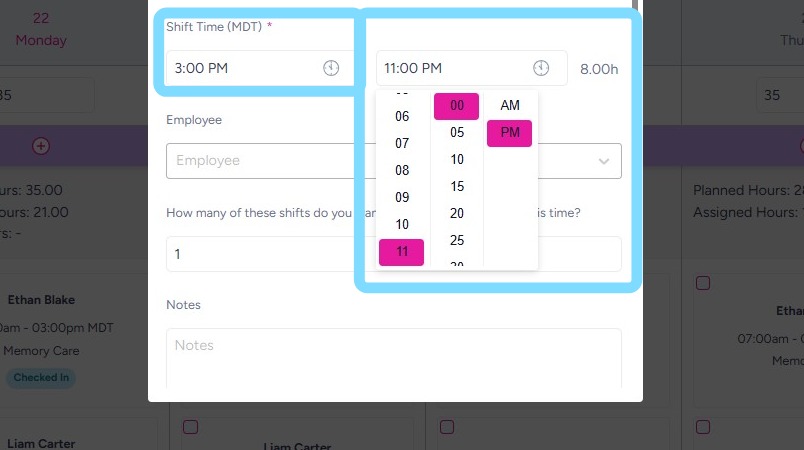Click the Monday 22 day header
804x450 pixels.
(41, 30)
